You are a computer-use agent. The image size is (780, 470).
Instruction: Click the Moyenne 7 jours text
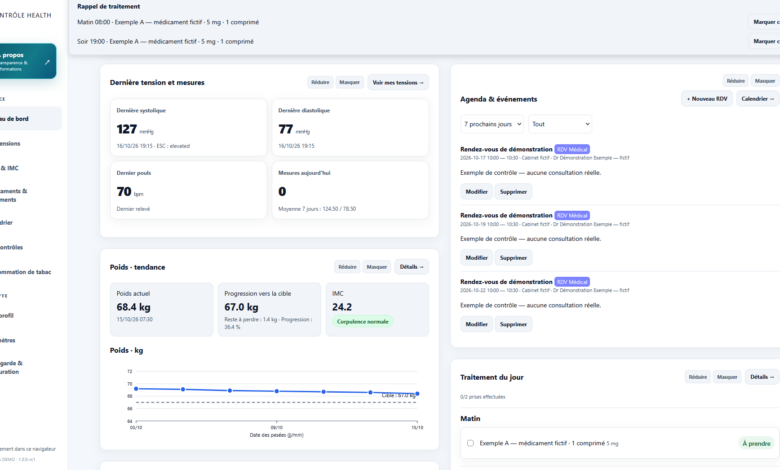(x=317, y=209)
